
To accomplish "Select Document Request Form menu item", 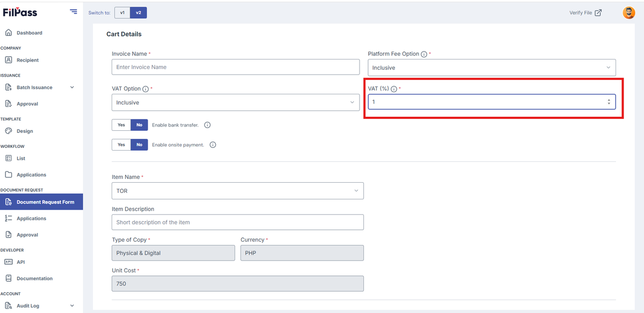I will pyautogui.click(x=41, y=202).
